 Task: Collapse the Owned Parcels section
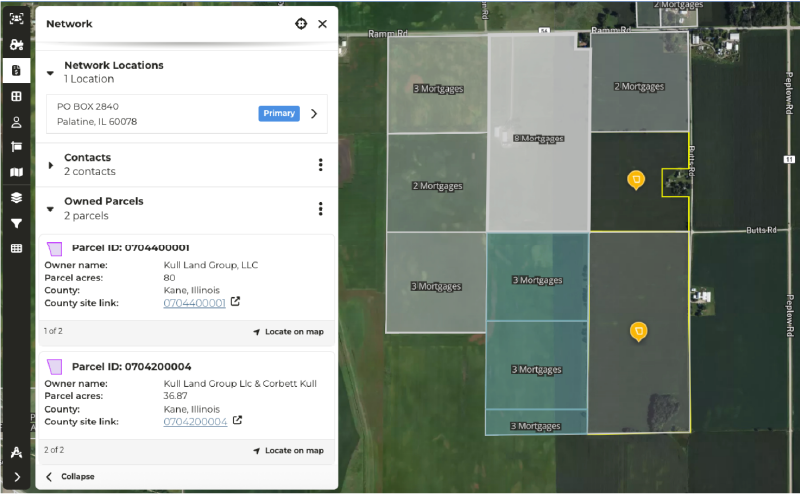pos(50,209)
